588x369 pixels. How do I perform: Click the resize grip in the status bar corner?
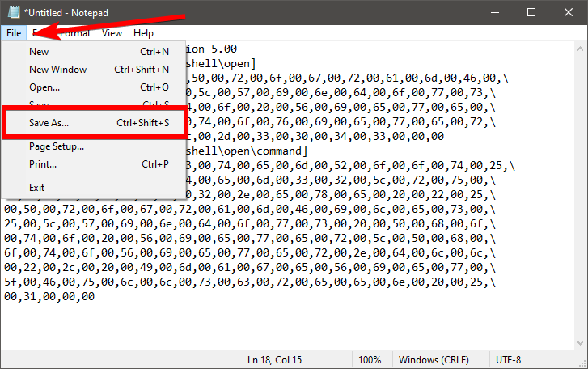coord(583,364)
